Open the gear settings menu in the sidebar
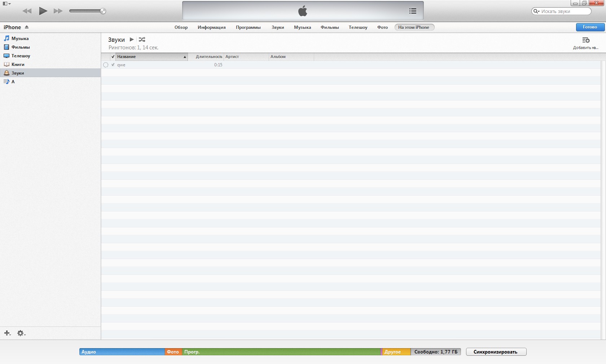 pyautogui.click(x=21, y=333)
